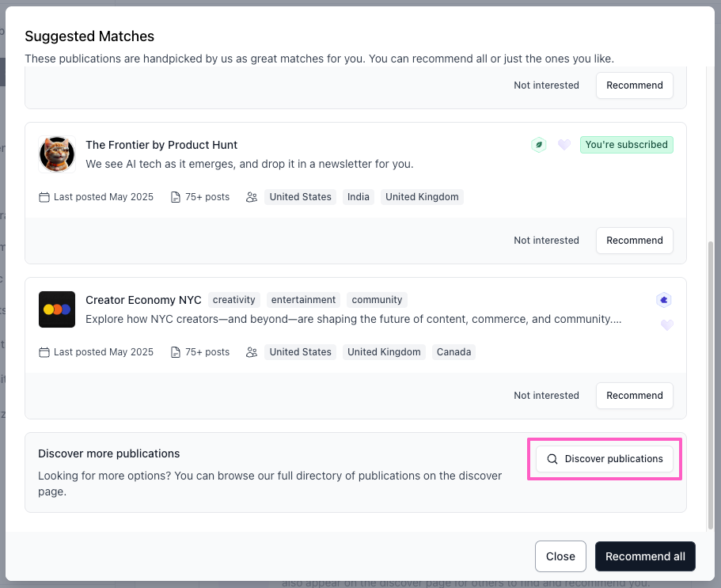Click the heart icon on The Frontier card

(x=564, y=145)
